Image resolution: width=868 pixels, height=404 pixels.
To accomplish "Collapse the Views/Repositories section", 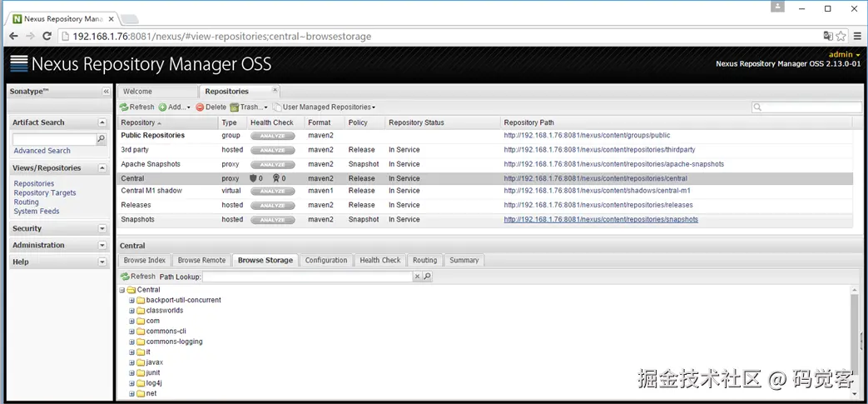I will click(102, 168).
